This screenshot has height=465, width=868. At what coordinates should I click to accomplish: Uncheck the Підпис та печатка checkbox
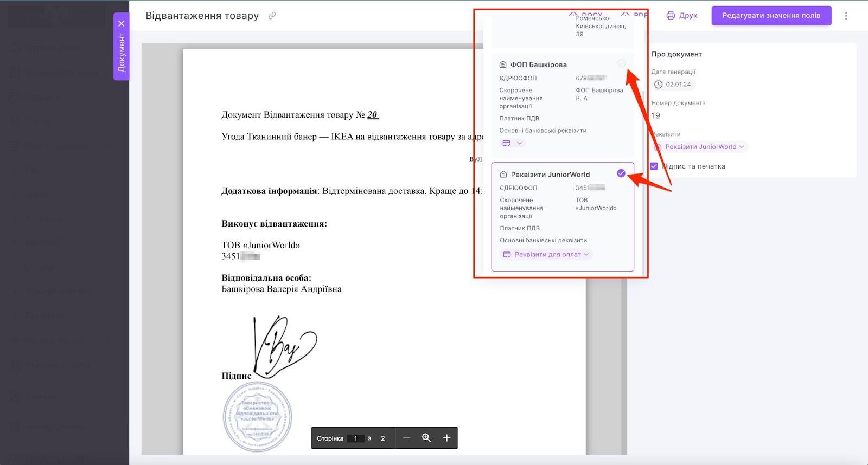coord(654,166)
